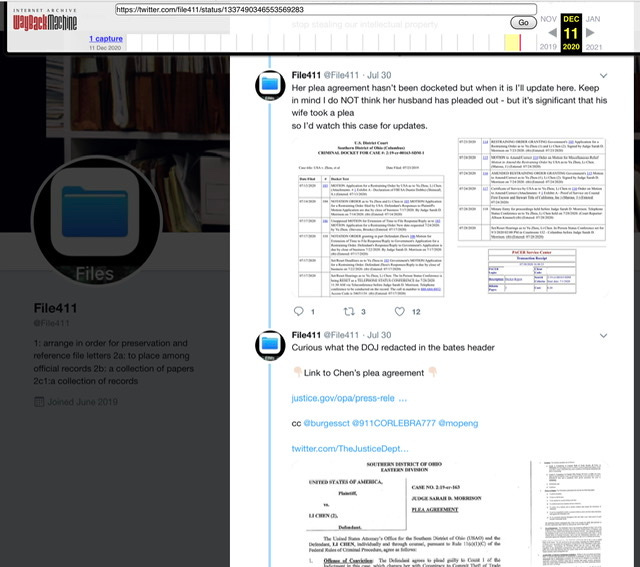Open File411 name on 'Curious what the DOJ' tweet
Viewport: 640px width, 567px height.
pyautogui.click(x=306, y=335)
